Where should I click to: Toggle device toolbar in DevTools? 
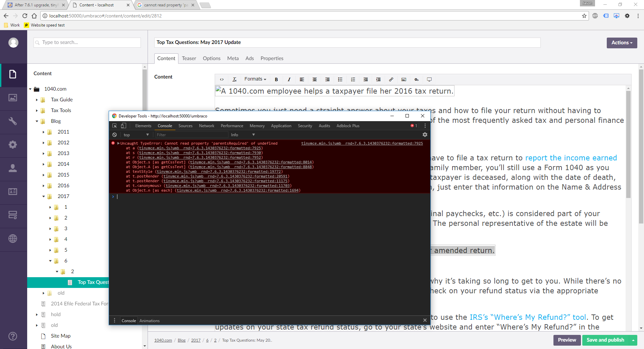pyautogui.click(x=123, y=126)
